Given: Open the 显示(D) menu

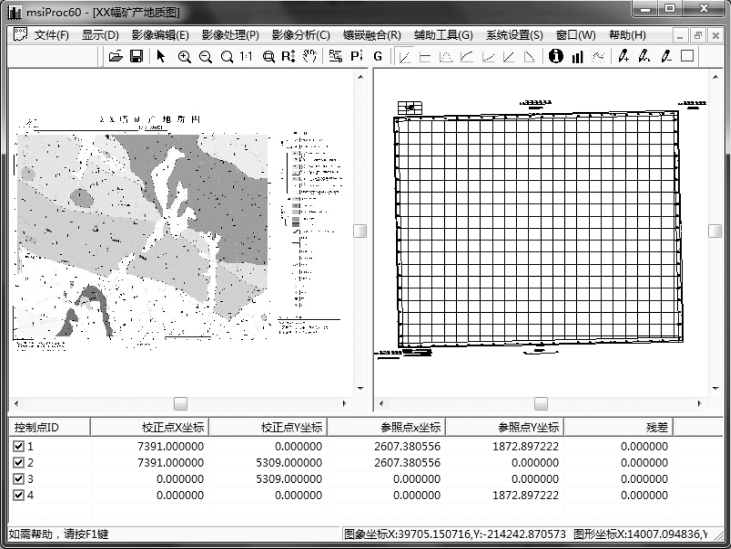Looking at the screenshot, I should pyautogui.click(x=100, y=35).
